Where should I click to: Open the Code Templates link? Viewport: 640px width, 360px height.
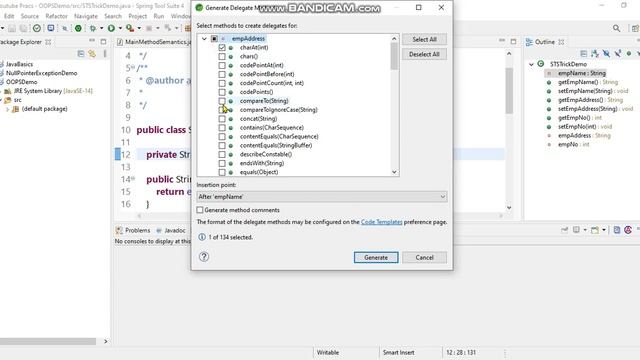tap(382, 222)
